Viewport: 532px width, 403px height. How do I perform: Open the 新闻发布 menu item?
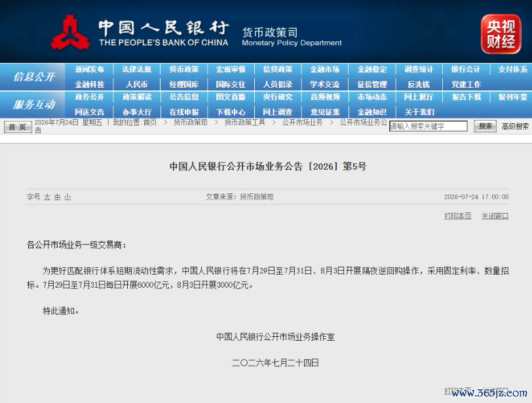pos(89,69)
